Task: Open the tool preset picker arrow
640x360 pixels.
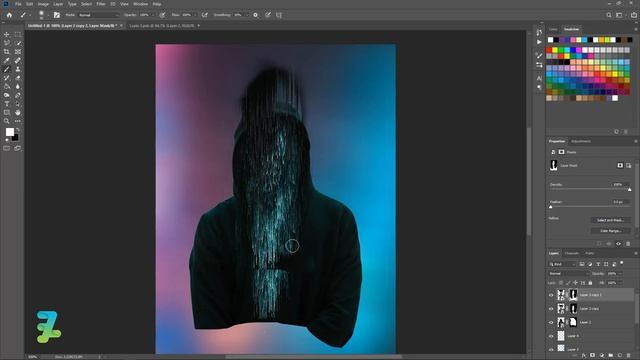Action: coord(30,15)
